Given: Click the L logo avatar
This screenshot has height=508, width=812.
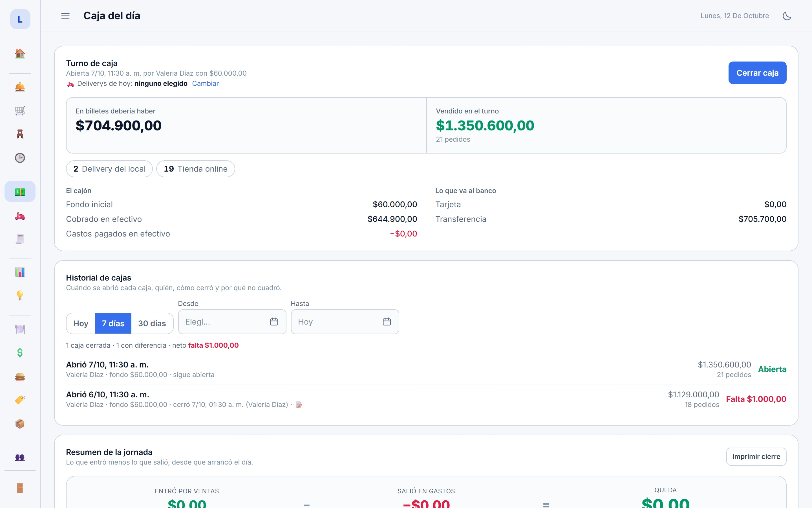Looking at the screenshot, I should click(20, 19).
